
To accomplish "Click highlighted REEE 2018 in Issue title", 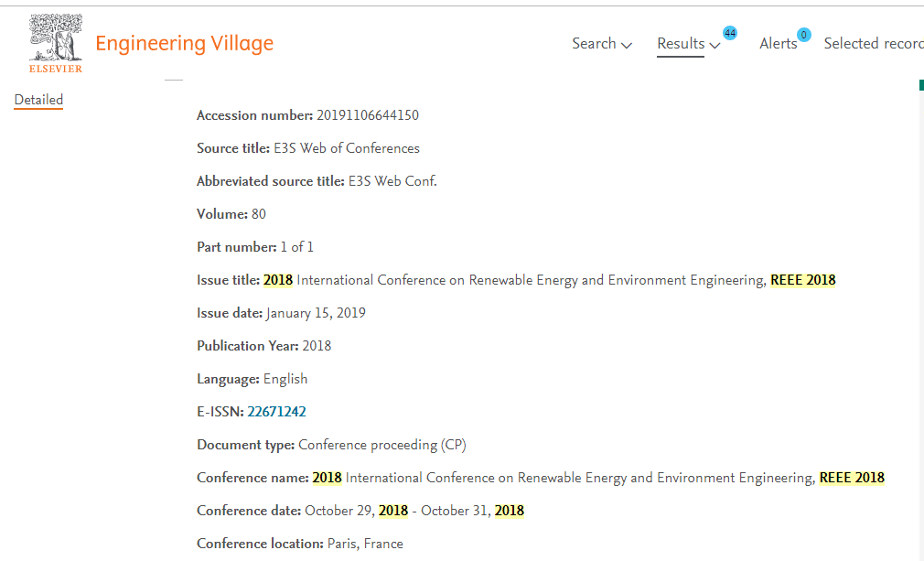I will 802,280.
